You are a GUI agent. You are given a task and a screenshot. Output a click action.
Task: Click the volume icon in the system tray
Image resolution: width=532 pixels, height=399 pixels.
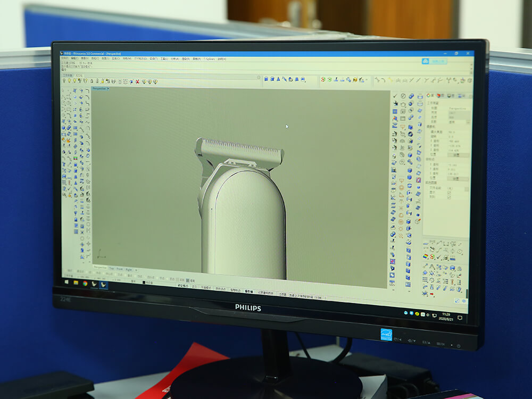[x=428, y=315]
